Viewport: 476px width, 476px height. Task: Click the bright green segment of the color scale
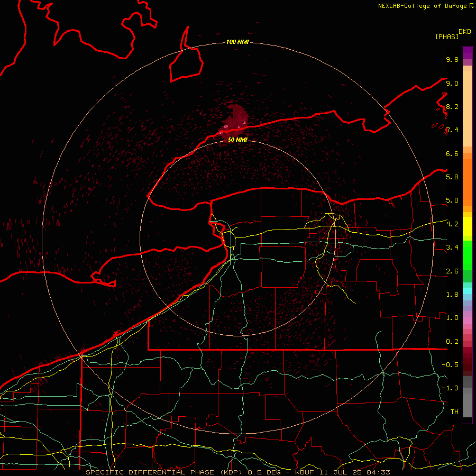[x=467, y=255]
